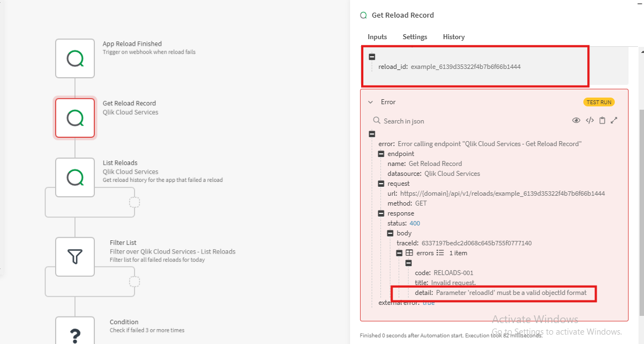Viewport: 644px width, 344px height.
Task: Collapse the endpoint node in JSON tree
Action: pos(381,154)
